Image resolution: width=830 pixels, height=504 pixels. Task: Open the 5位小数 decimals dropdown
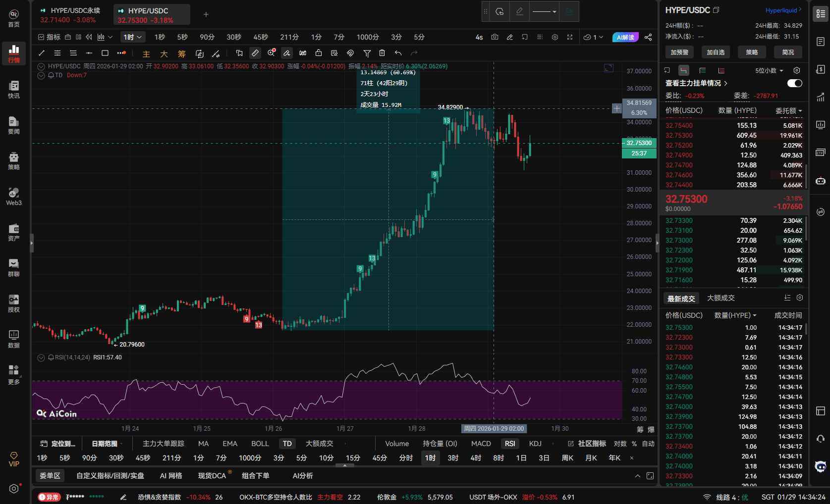(769, 70)
